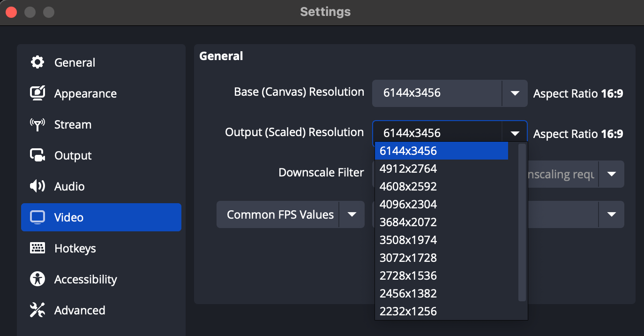The height and width of the screenshot is (336, 644).
Task: Select the 4912x2764 list entry
Action: click(x=408, y=168)
